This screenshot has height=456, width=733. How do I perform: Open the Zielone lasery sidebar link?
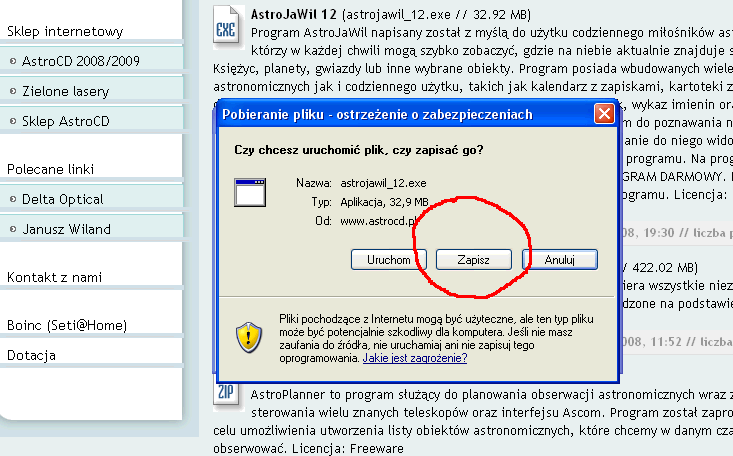click(65, 91)
